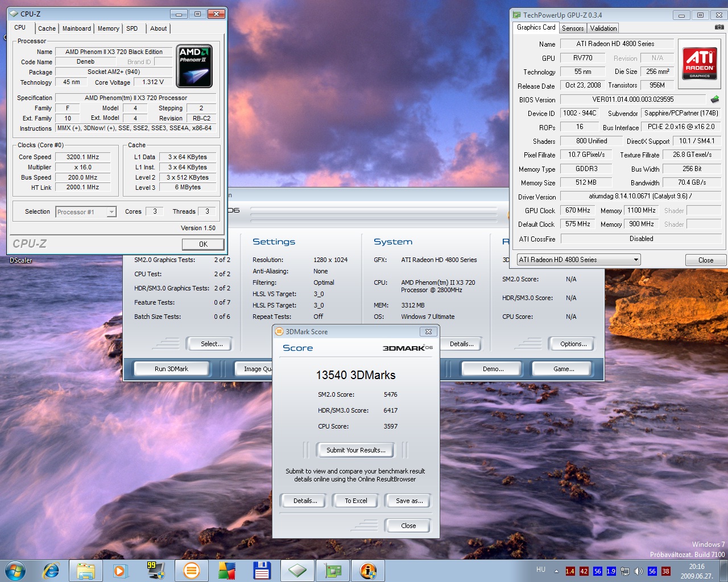Switch to the SPD tab in CPU-Z
The width and height of the screenshot is (728, 582).
[132, 28]
